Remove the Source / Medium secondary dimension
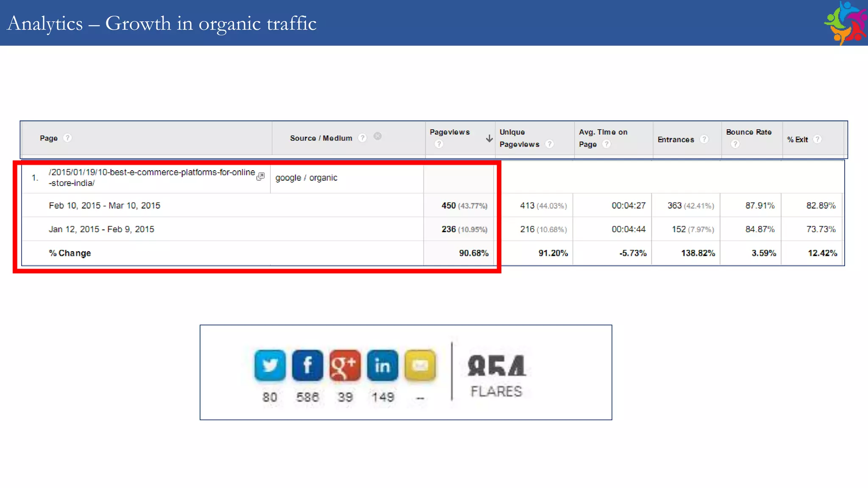 click(x=378, y=136)
